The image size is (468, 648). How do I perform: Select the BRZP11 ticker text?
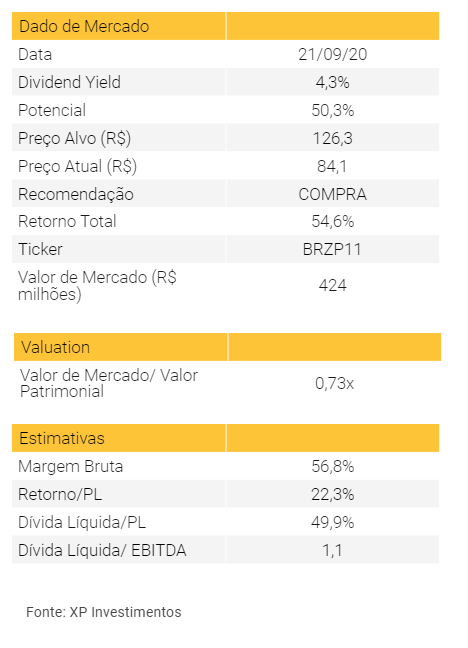click(332, 250)
